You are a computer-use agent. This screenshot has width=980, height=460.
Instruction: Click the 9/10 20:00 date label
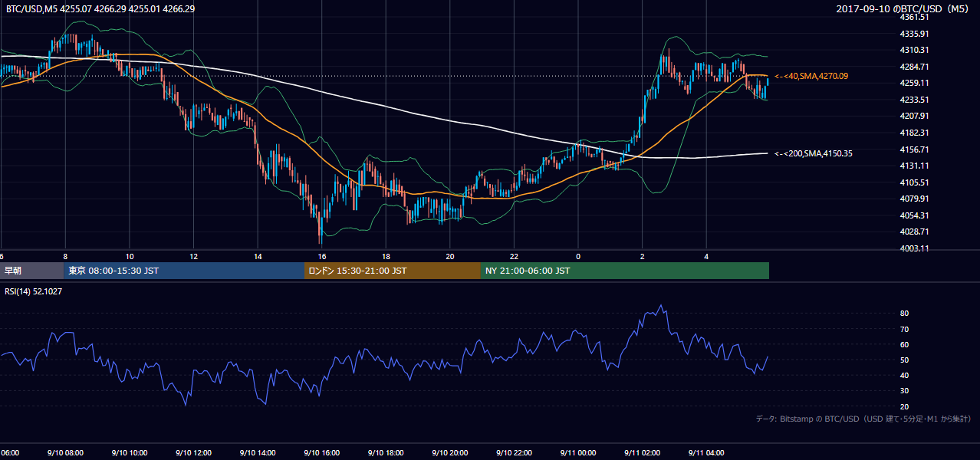pyautogui.click(x=449, y=453)
